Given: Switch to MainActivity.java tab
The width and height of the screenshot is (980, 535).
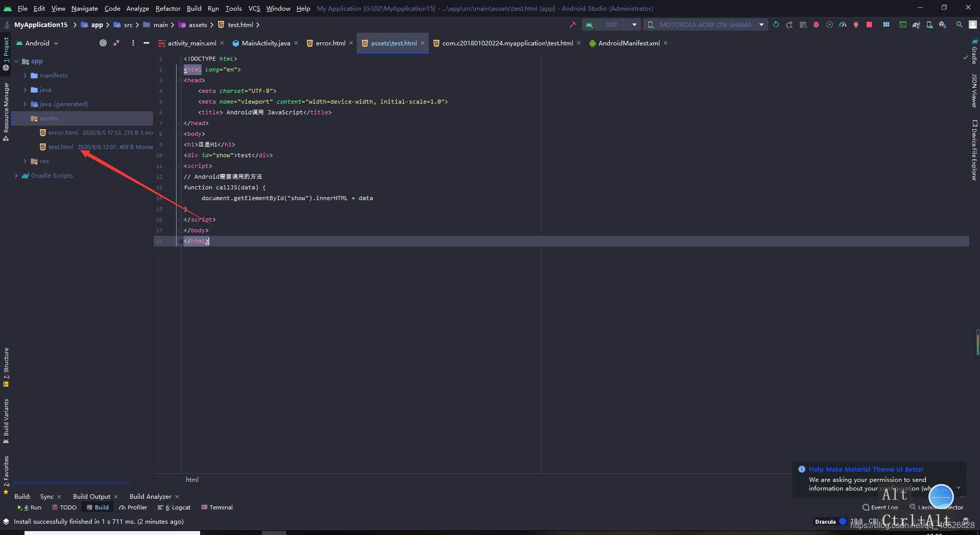Looking at the screenshot, I should tap(265, 43).
